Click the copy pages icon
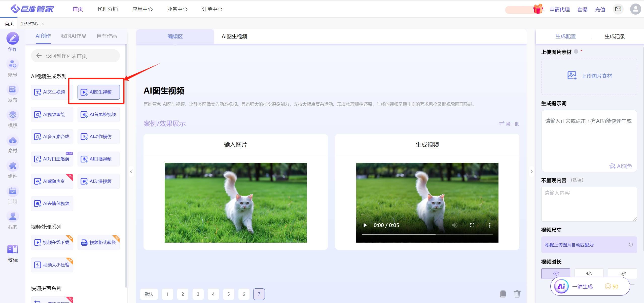This screenshot has height=303, width=644. coord(503,294)
